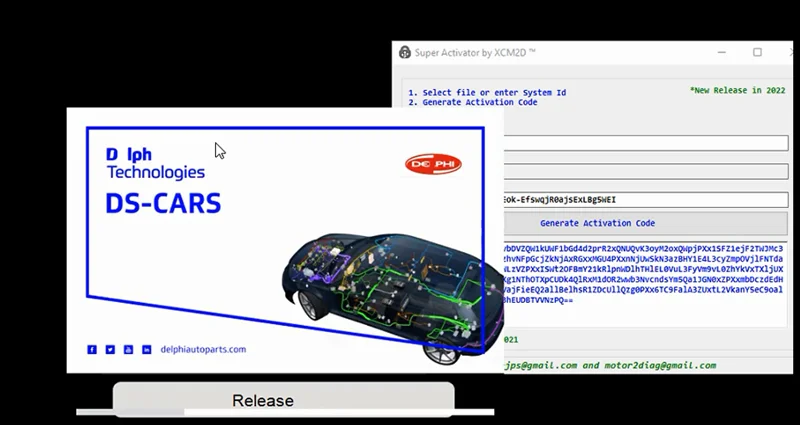This screenshot has height=425, width=800.
Task: Click the Twitter icon on Delphi splash
Action: click(x=110, y=349)
